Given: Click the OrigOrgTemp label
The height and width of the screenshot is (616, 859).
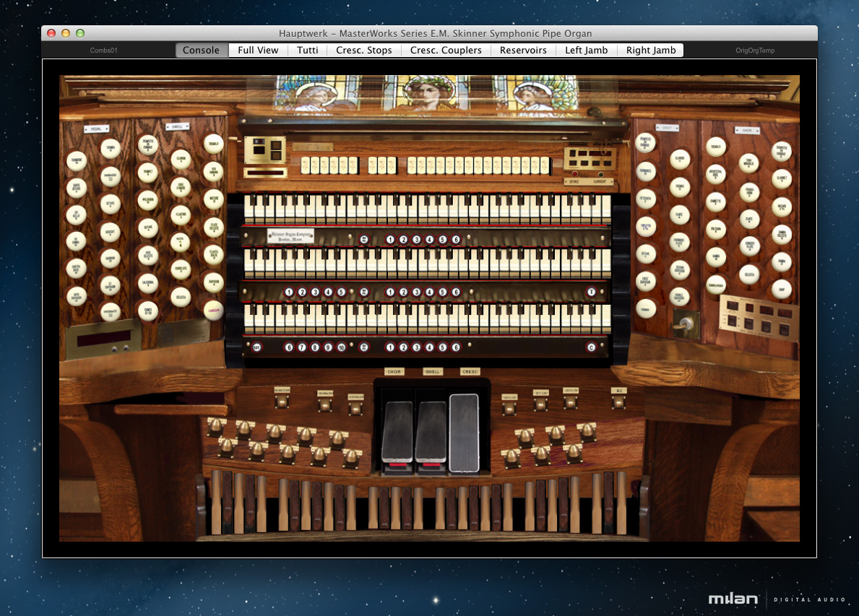Looking at the screenshot, I should click(x=755, y=51).
